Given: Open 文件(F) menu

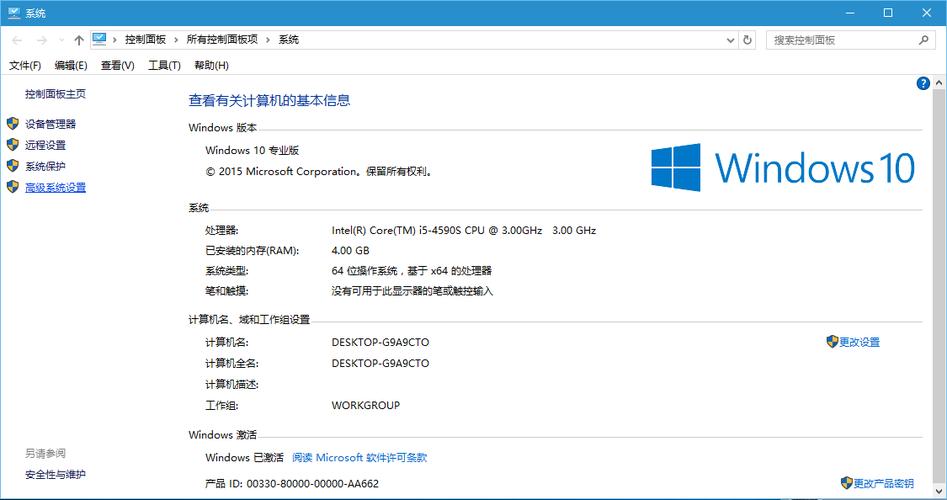Looking at the screenshot, I should 25,65.
